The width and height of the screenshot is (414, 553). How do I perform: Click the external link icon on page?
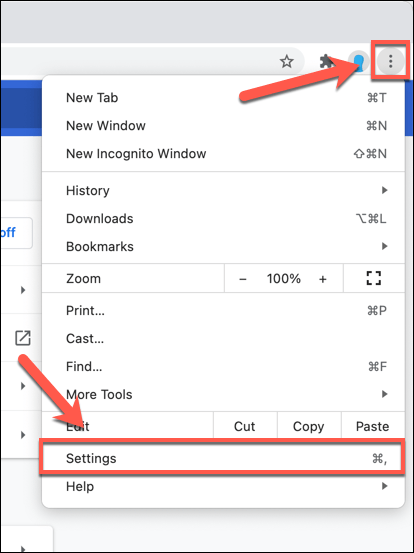pyautogui.click(x=23, y=338)
